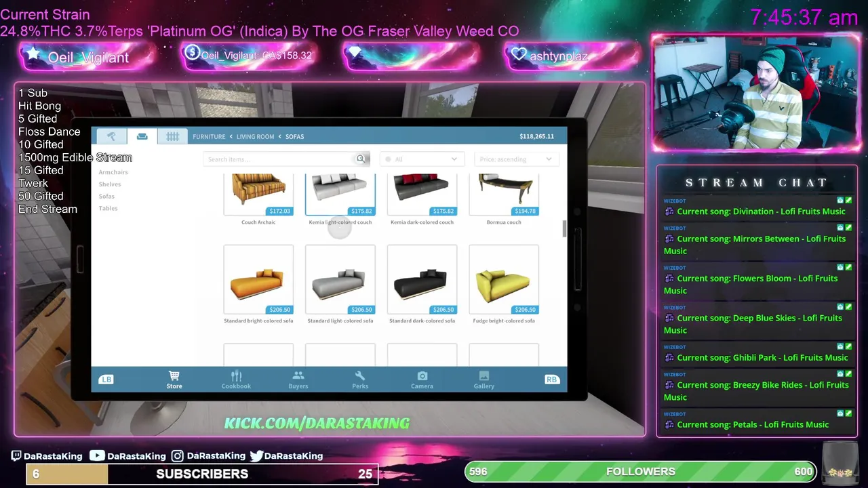Click the heart icon beside ashtynplaz

pos(519,55)
